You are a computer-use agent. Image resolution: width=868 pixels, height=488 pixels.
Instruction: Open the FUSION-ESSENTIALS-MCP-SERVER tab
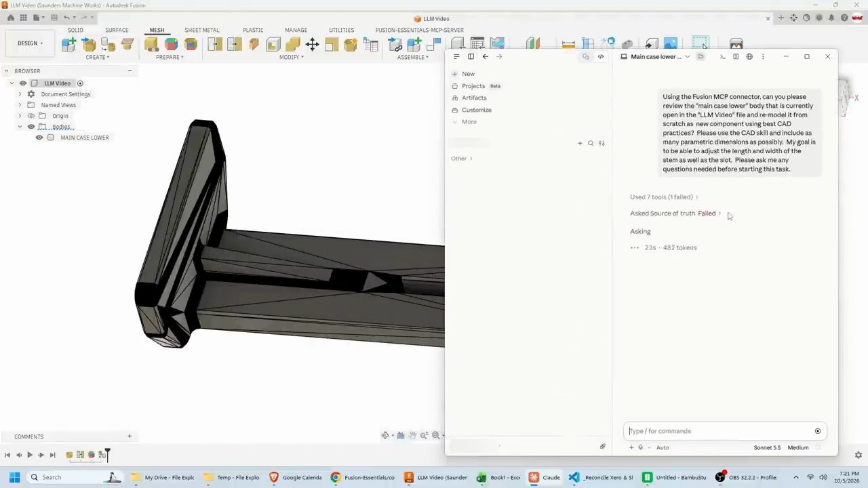420,30
